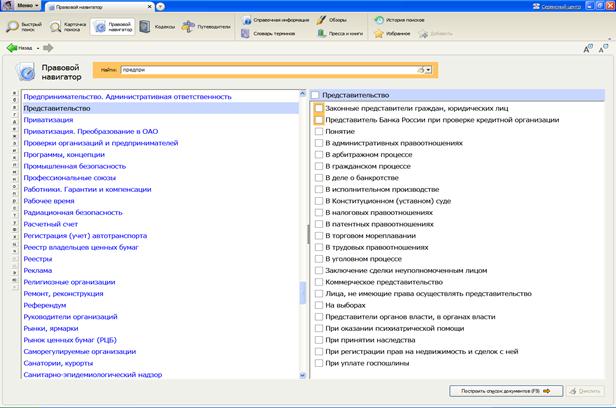Check При уплате госпошлины
616x408 pixels.
click(319, 363)
